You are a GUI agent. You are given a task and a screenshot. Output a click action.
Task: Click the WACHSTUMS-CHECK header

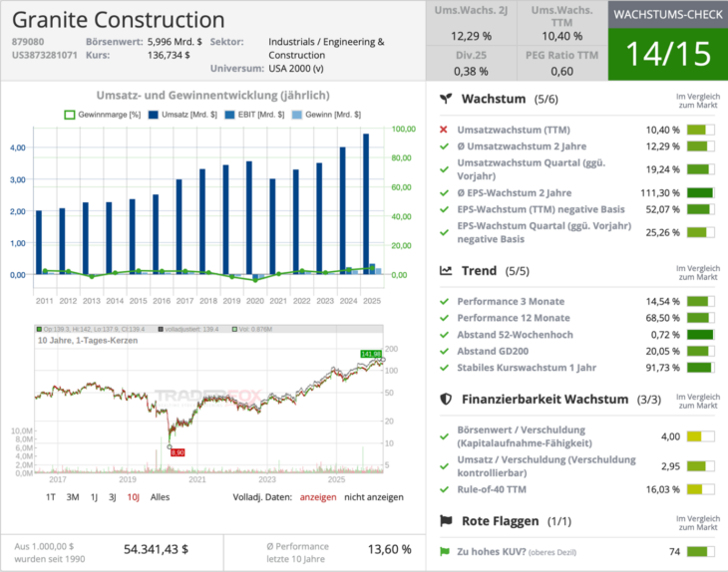[668, 14]
